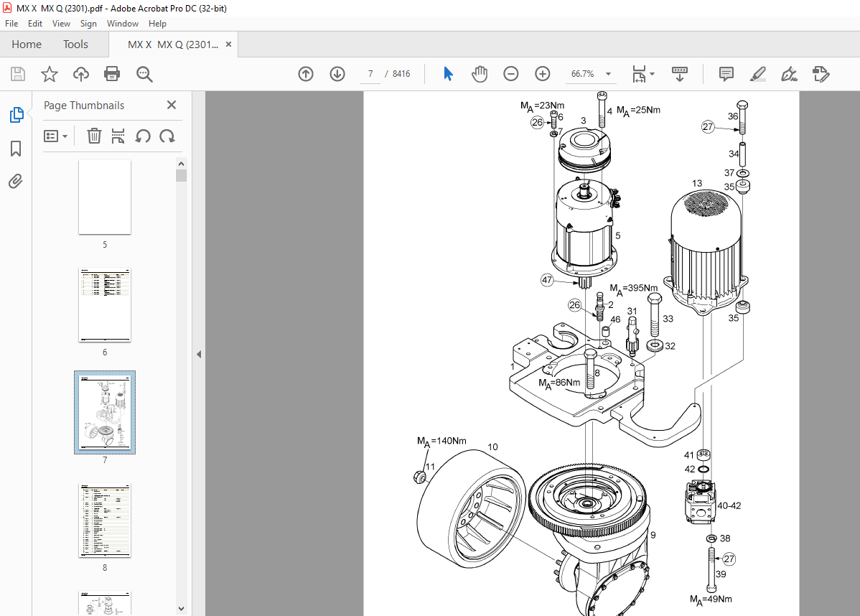This screenshot has width=860, height=616.
Task: Select page 7 thumbnail
Action: 105,413
